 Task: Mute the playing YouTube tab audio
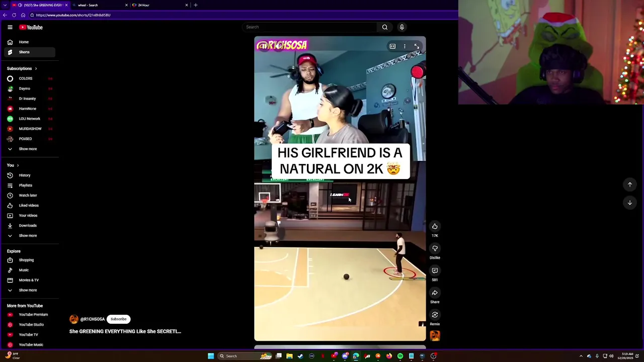coord(20,5)
